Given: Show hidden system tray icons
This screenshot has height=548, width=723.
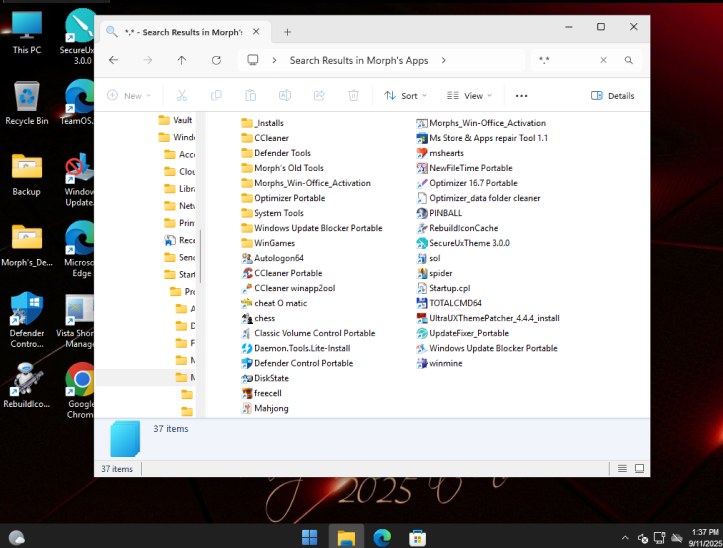Looking at the screenshot, I should 625,538.
